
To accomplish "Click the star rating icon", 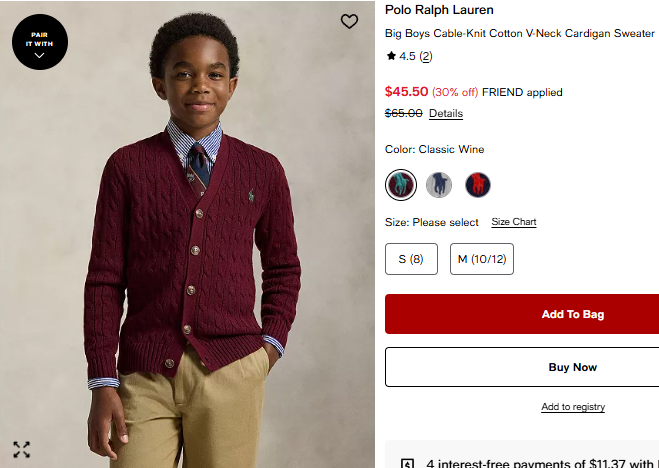I will tap(391, 56).
